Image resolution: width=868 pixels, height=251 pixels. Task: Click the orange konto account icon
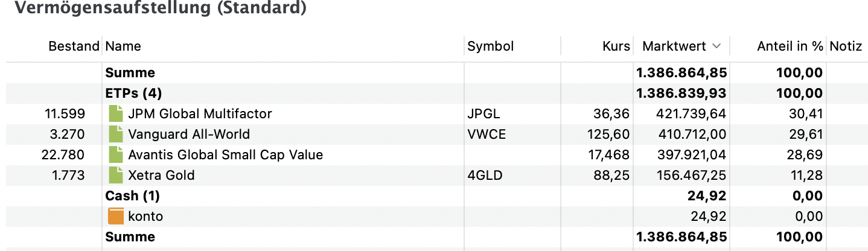(115, 216)
